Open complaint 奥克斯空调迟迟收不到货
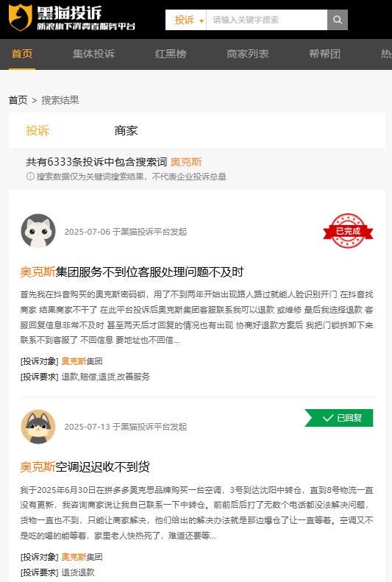The image size is (392, 582). click(x=85, y=466)
